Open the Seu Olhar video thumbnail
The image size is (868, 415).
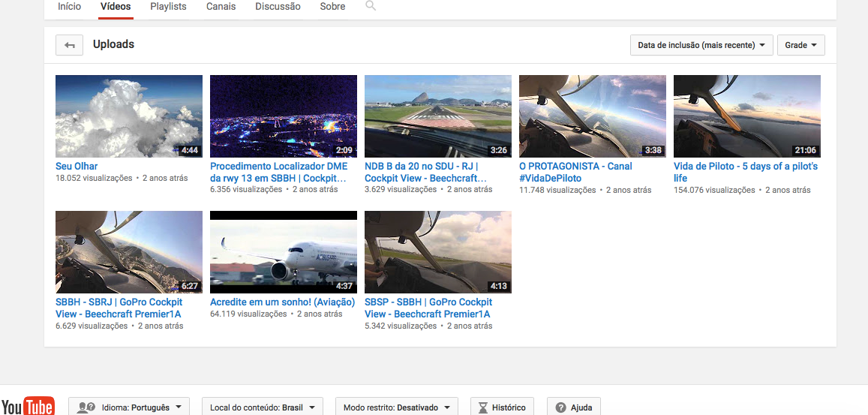click(x=129, y=116)
